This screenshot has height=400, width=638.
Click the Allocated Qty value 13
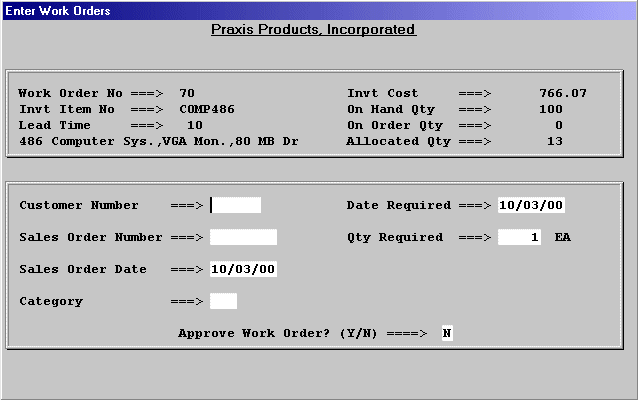pyautogui.click(x=555, y=141)
